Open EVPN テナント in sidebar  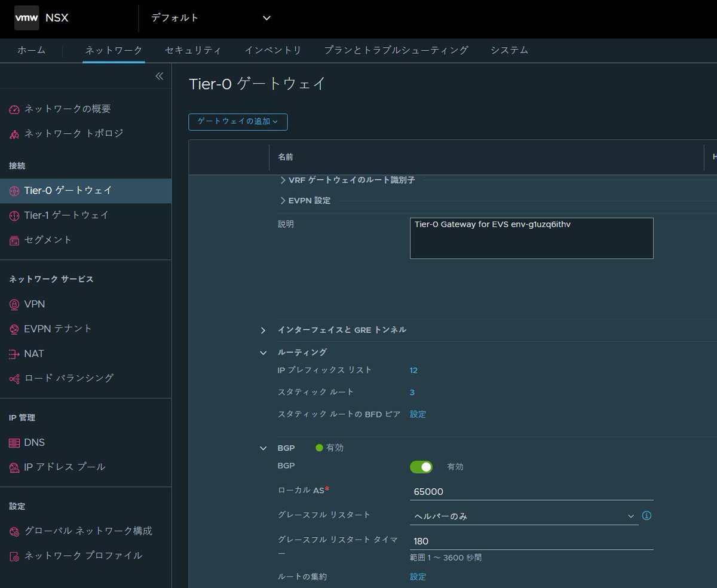(58, 329)
